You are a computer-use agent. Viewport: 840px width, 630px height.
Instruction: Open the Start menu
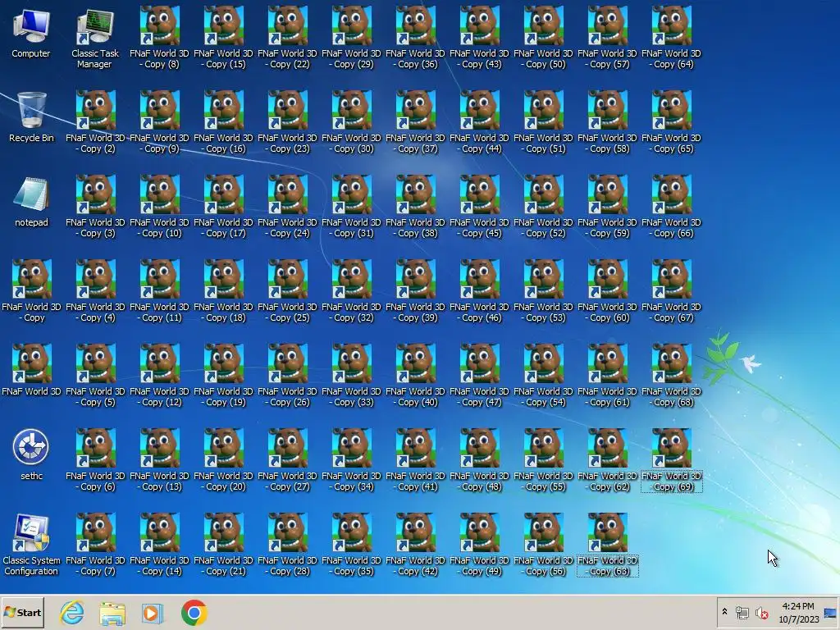point(22,612)
